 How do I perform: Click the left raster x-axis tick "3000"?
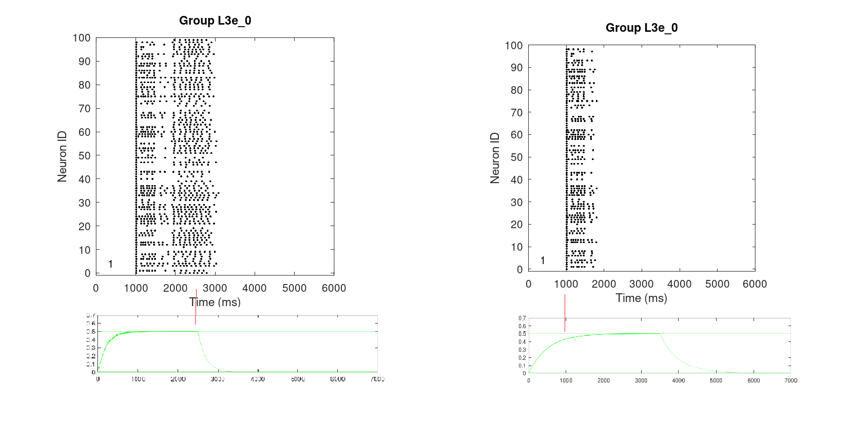coord(215,288)
